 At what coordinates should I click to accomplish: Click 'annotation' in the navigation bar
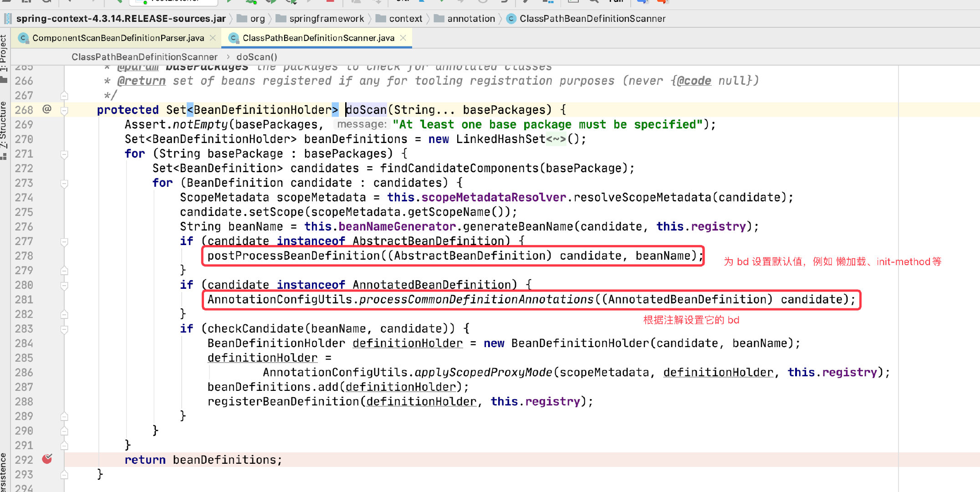[471, 19]
